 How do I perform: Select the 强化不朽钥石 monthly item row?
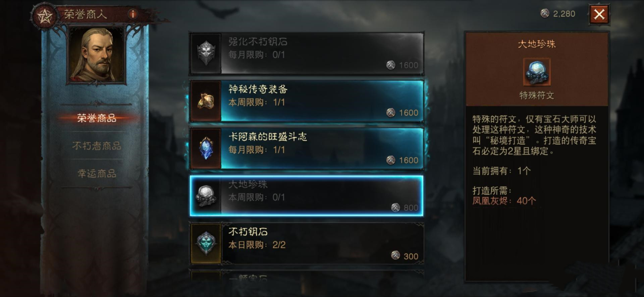tap(307, 53)
